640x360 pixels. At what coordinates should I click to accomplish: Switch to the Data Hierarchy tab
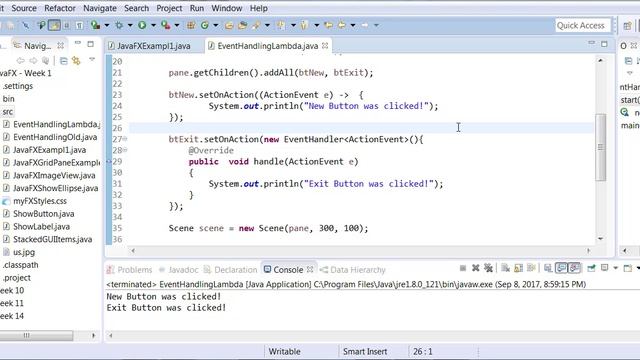tap(353, 270)
